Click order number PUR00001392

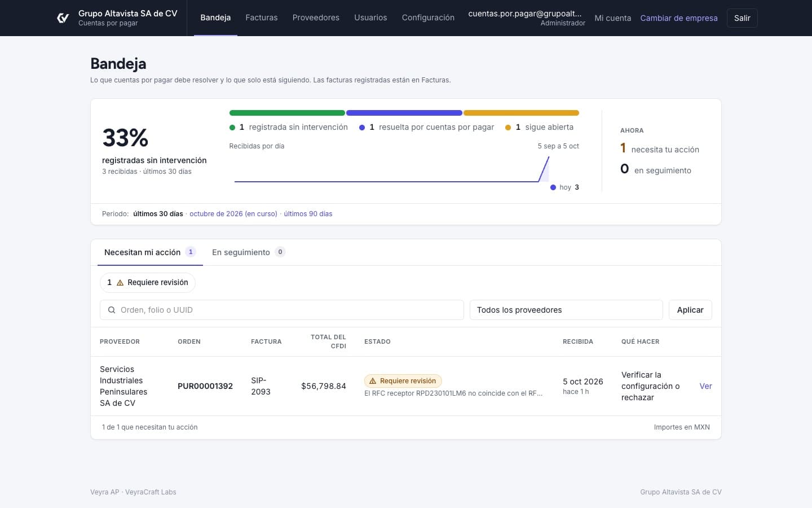(x=205, y=386)
